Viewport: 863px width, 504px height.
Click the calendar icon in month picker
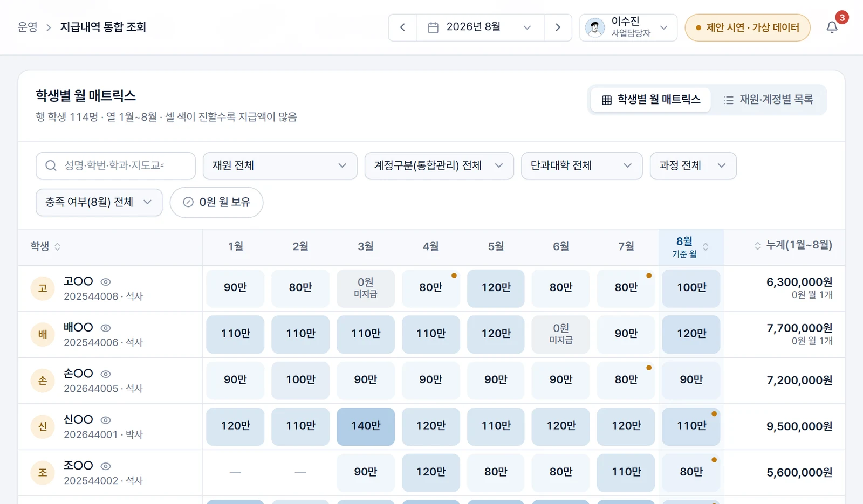pyautogui.click(x=433, y=27)
